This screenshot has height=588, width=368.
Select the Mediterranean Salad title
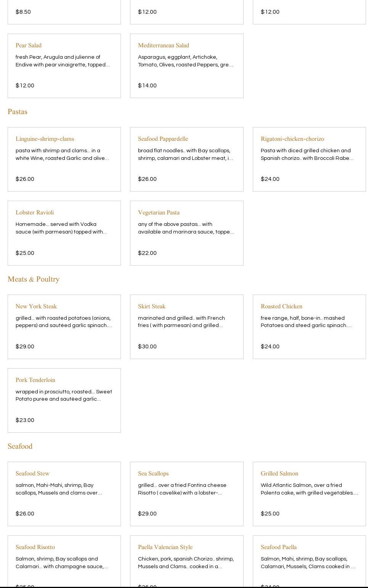[x=164, y=45]
